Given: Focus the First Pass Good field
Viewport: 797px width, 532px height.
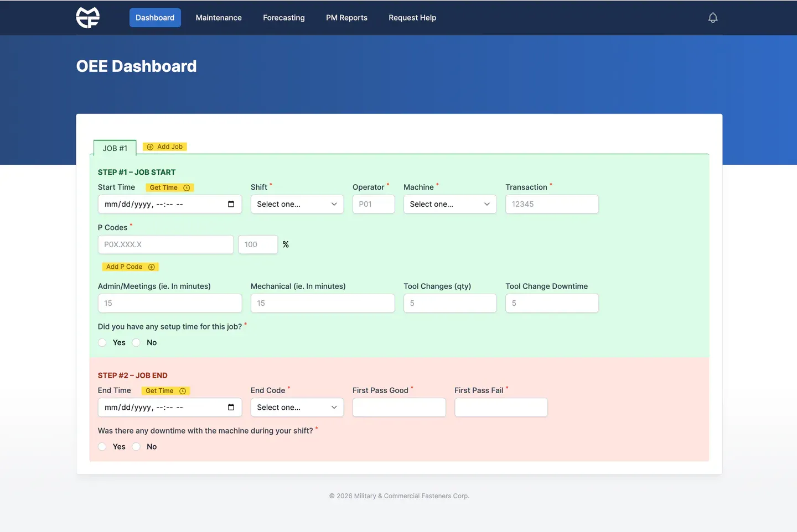Looking at the screenshot, I should [x=399, y=408].
